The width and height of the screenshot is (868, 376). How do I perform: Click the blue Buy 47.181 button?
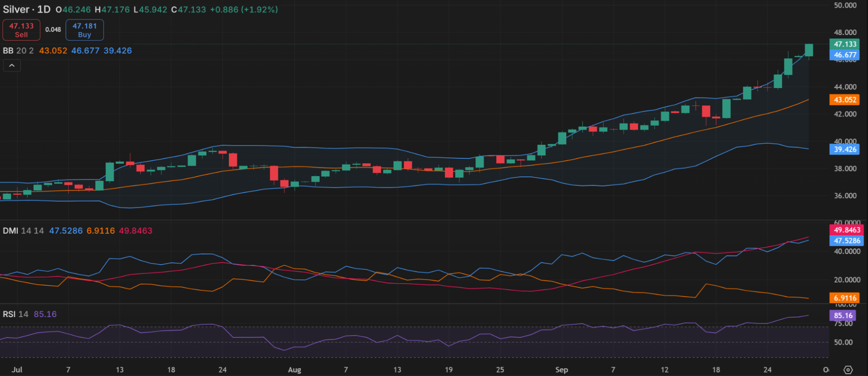[x=85, y=30]
